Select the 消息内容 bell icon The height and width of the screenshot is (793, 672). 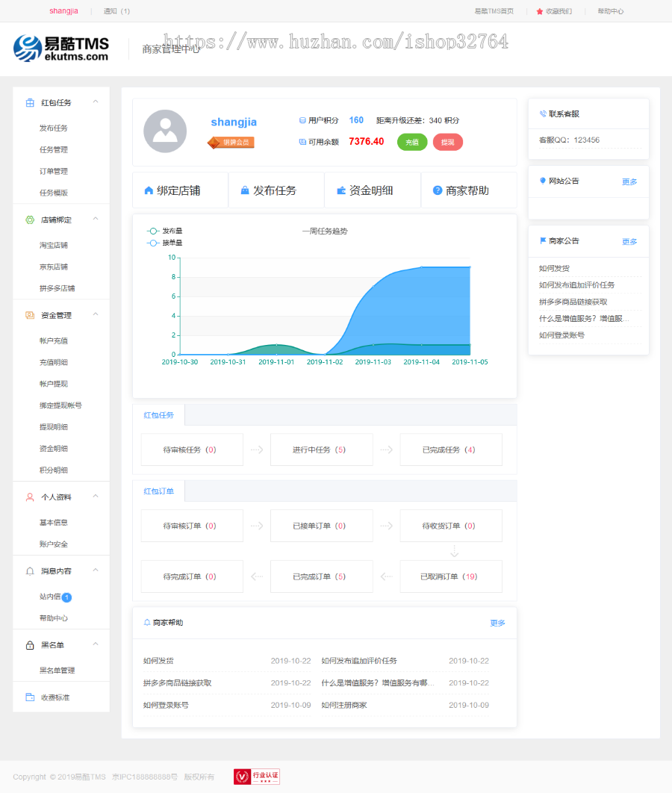[x=28, y=570]
